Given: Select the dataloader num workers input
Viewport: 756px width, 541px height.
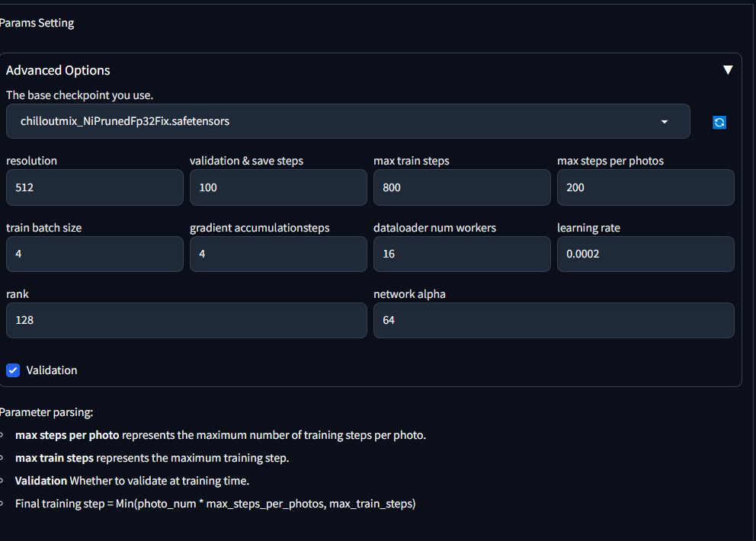Looking at the screenshot, I should coord(462,254).
